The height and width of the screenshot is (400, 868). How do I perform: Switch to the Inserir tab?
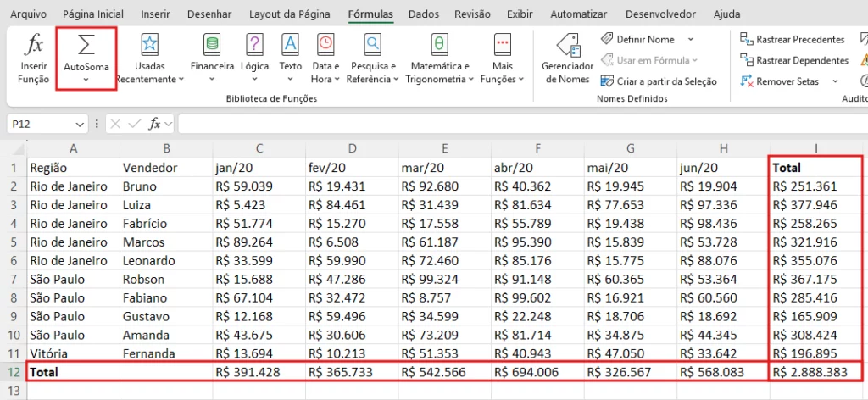[156, 14]
